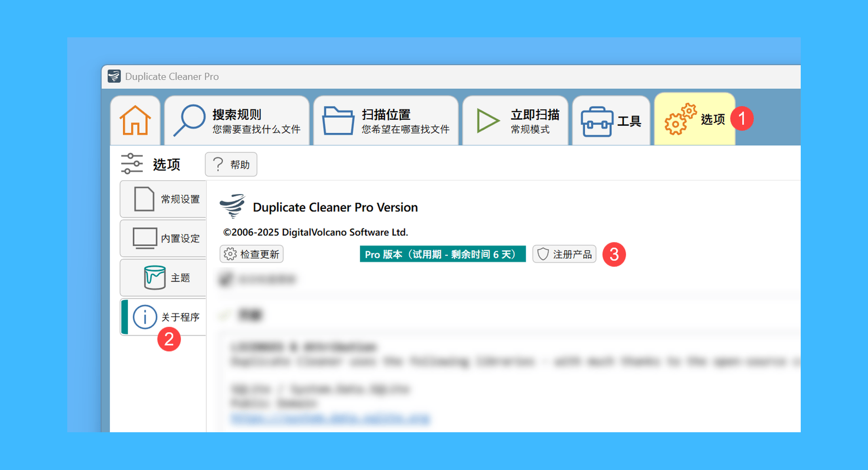Click the green play icon
Image resolution: width=868 pixels, height=470 pixels.
click(488, 121)
